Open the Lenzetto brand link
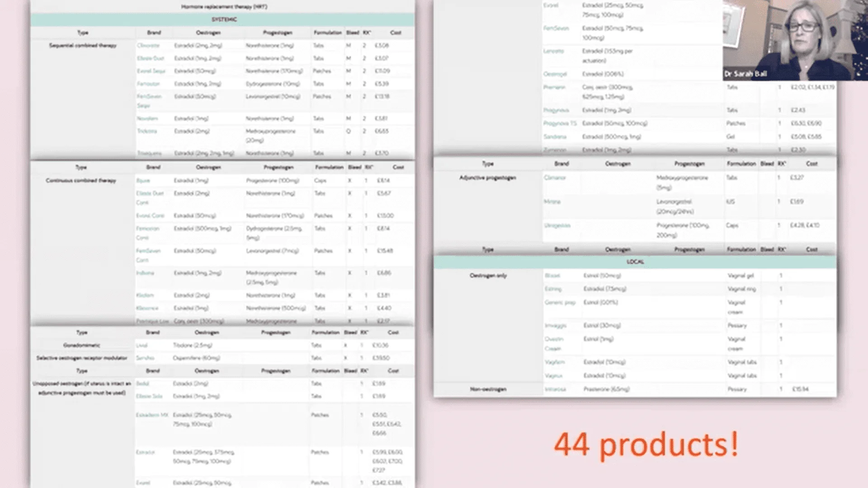Image resolution: width=868 pixels, height=488 pixels. point(554,51)
